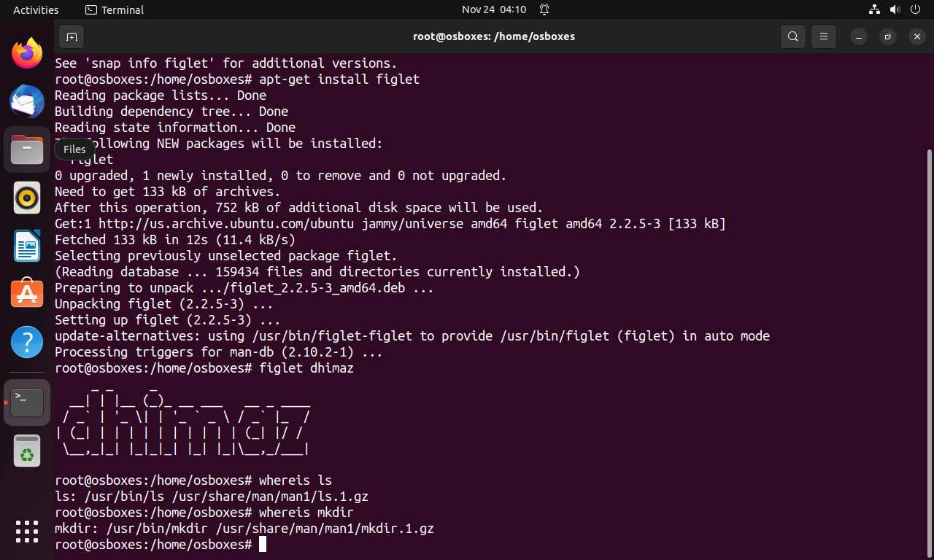The image size is (934, 560).
Task: Open the Terminal app menu in top bar
Action: [115, 9]
